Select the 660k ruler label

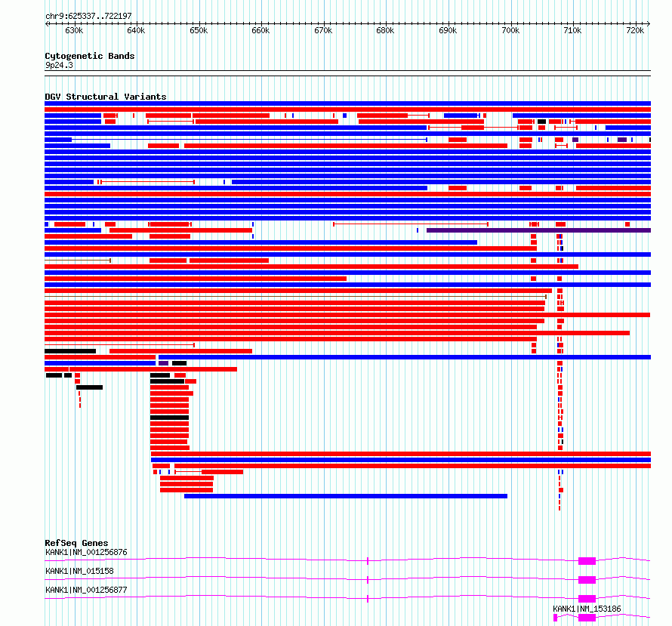click(x=261, y=31)
